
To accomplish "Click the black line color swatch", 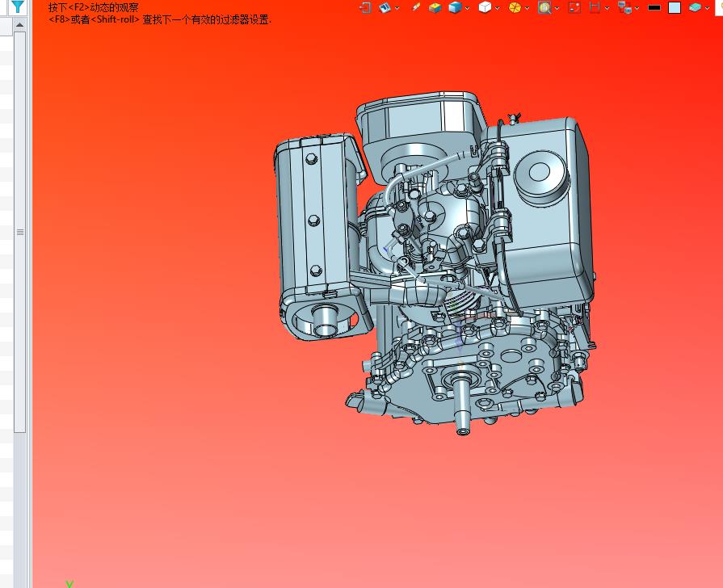I will click(654, 7).
